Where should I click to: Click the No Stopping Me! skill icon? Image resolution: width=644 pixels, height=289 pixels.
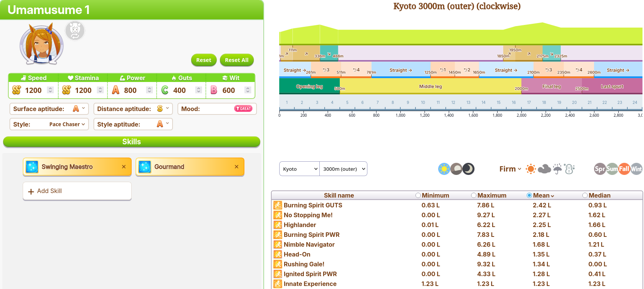point(278,215)
